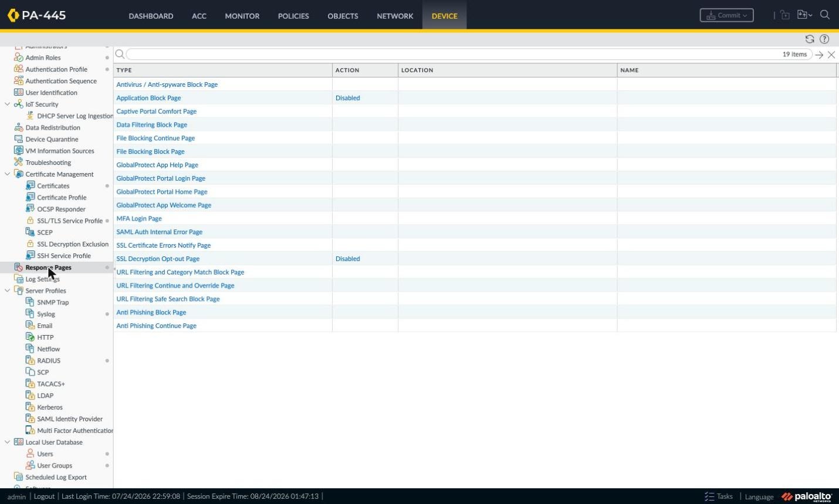839x504 pixels.
Task: Open Captive Portal Comfort Page
Action: click(x=156, y=111)
